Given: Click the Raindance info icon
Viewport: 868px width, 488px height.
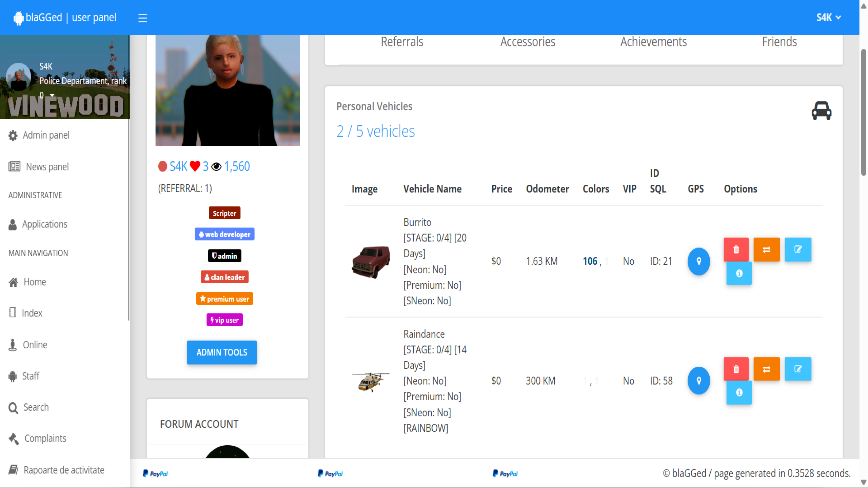Looking at the screenshot, I should coord(739,392).
